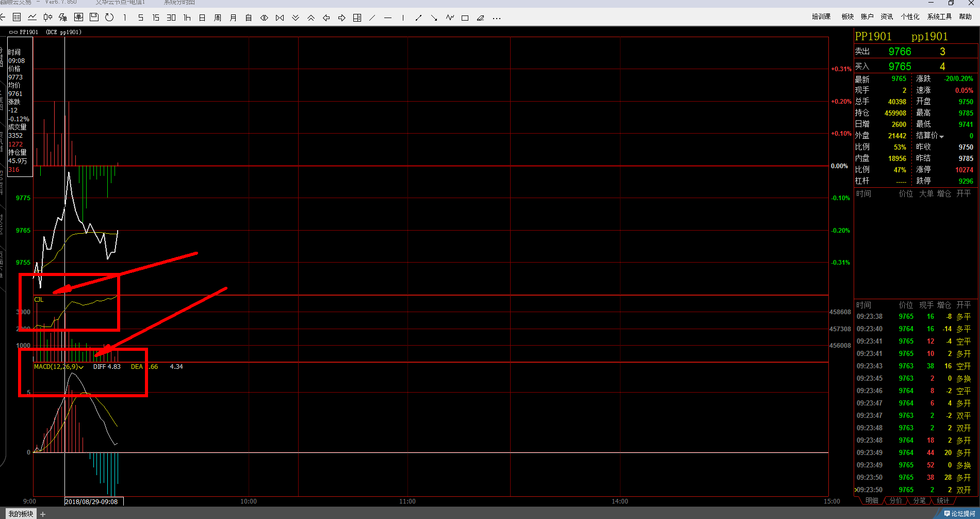Click the circular refresh icon in toolbar

(109, 18)
